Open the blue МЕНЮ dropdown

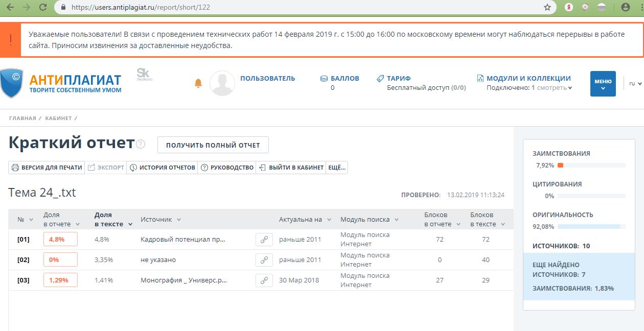pos(603,84)
